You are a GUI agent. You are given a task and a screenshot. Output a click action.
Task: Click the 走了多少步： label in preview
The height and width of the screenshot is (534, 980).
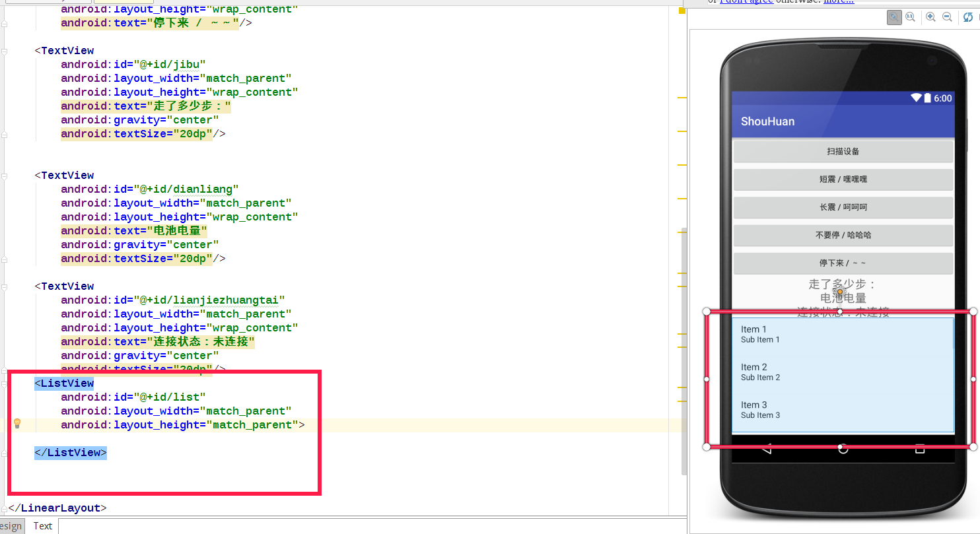(x=843, y=284)
